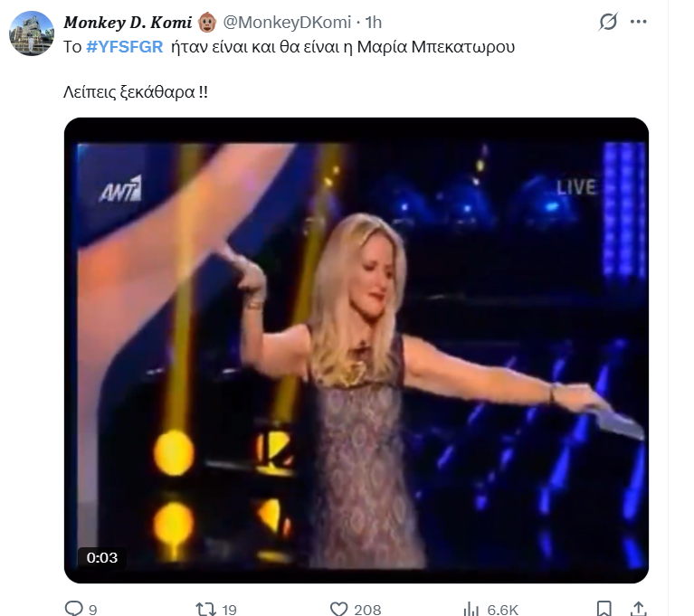Click the share upload arrow icon
The image size is (694, 616).
click(637, 609)
